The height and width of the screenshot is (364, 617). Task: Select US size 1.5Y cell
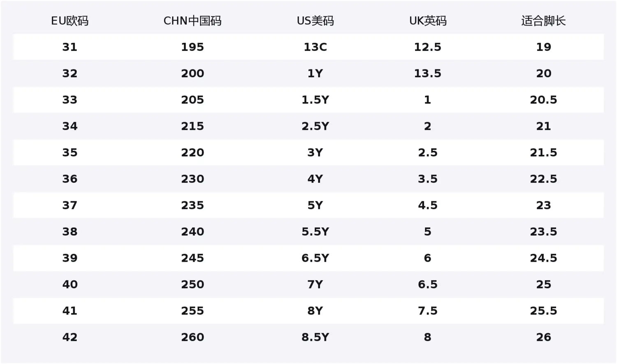click(315, 100)
